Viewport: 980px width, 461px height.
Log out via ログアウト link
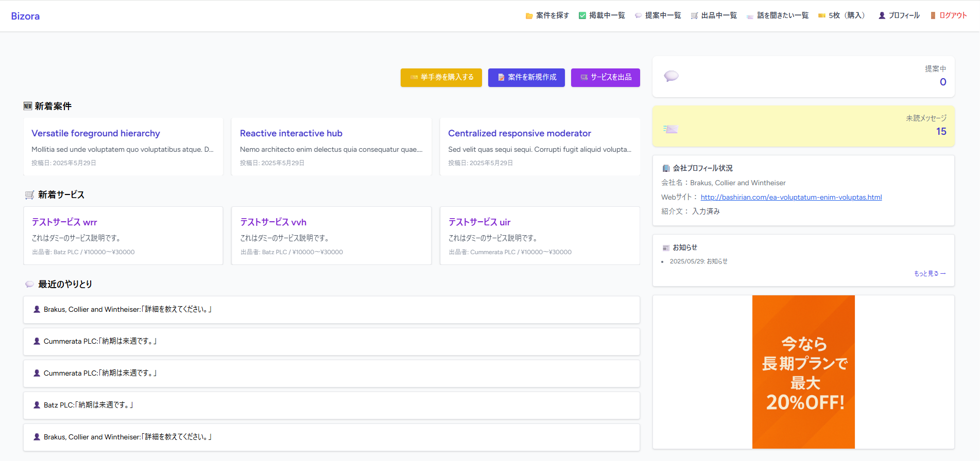point(953,15)
